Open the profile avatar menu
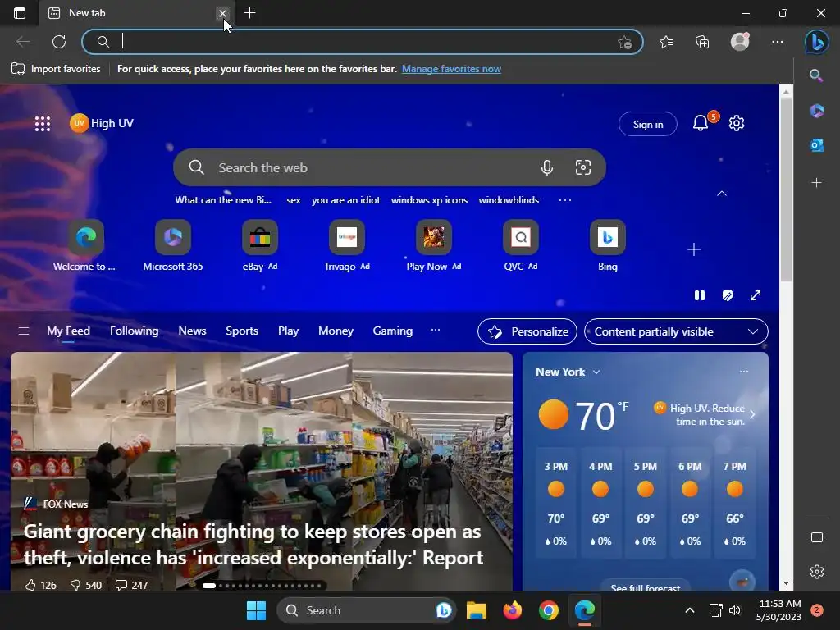The height and width of the screenshot is (630, 840). pos(741,42)
